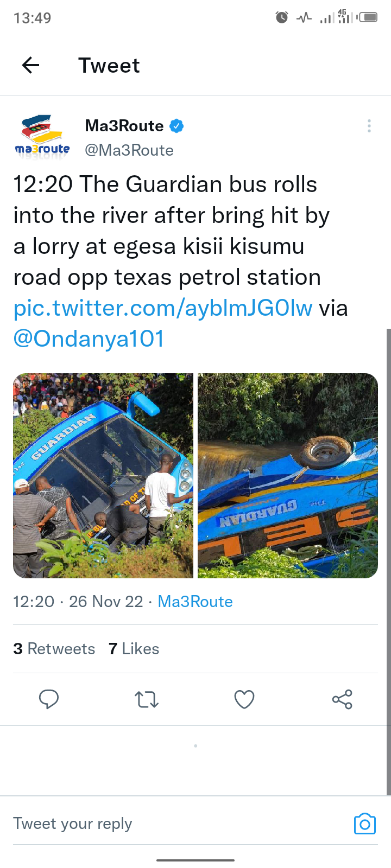Open the Ma3Route display name
This screenshot has height=868, width=391.
click(124, 126)
